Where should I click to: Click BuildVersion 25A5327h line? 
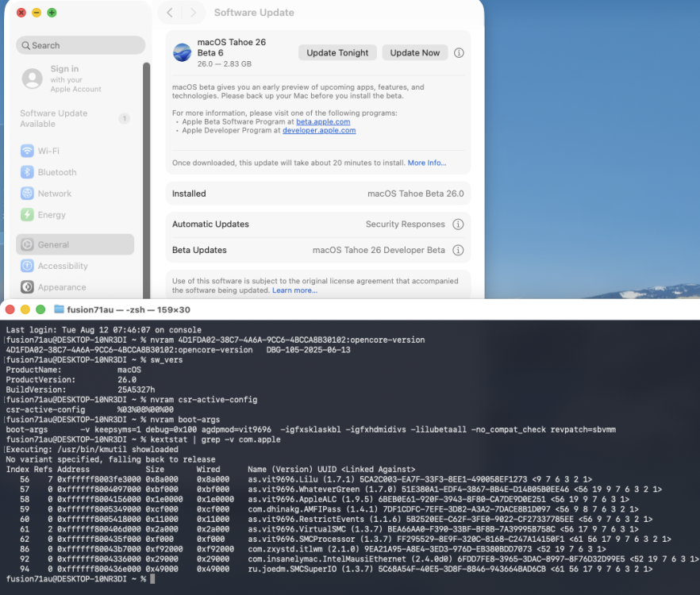coord(80,390)
